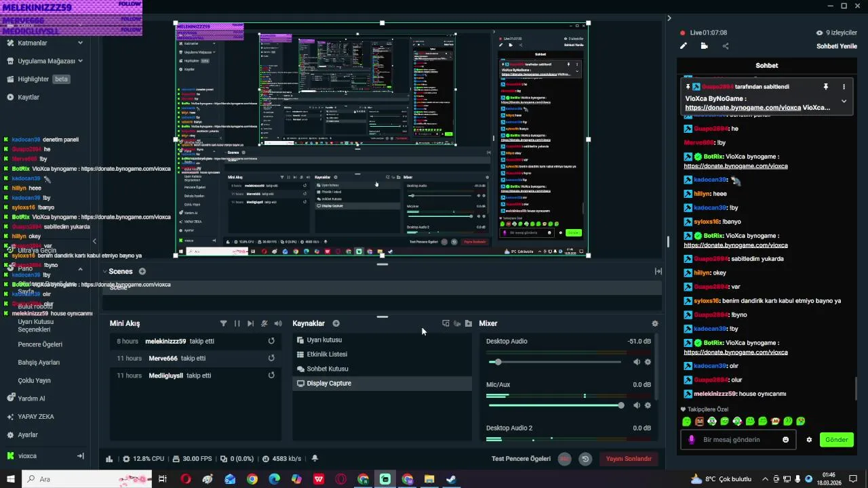Viewport: 868px width, 488px height.
Task: Open notifications bell in status bar
Action: pos(315,459)
